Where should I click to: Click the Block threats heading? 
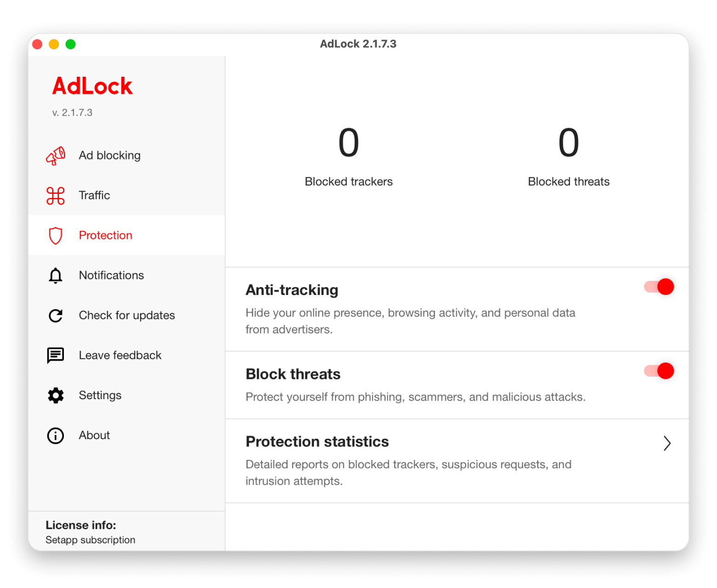pyautogui.click(x=293, y=374)
